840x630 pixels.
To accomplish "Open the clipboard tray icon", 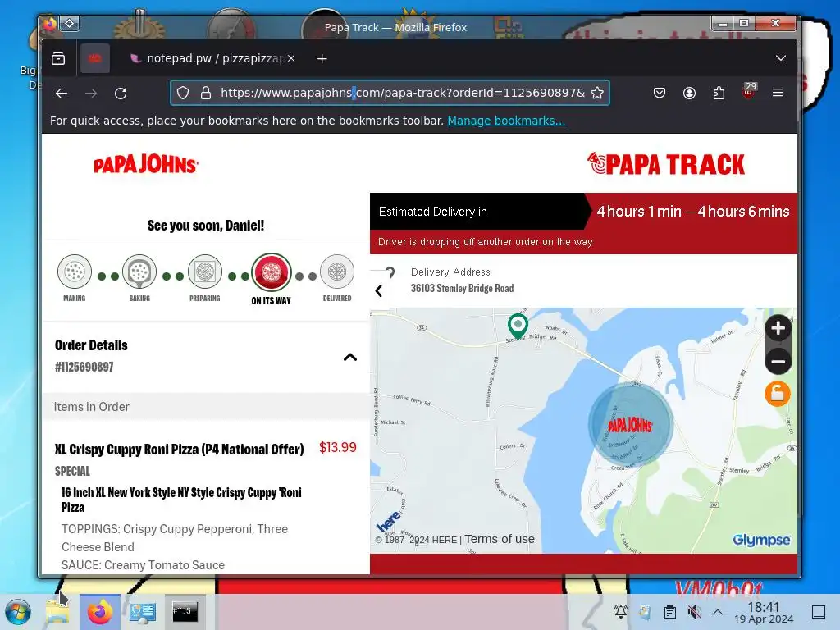I will click(x=669, y=612).
